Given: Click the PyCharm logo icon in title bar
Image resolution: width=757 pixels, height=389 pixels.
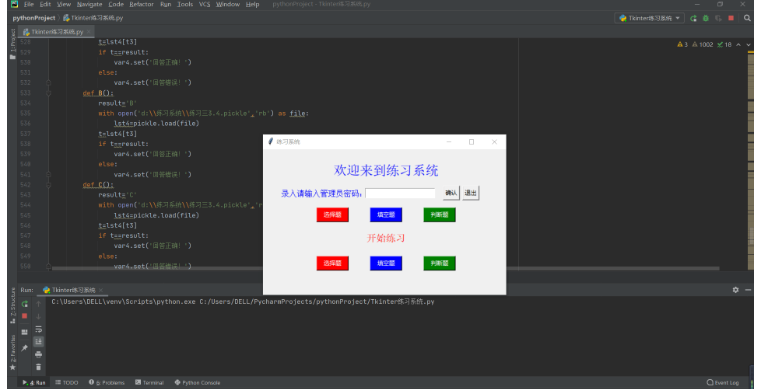Looking at the screenshot, I should [x=14, y=4].
